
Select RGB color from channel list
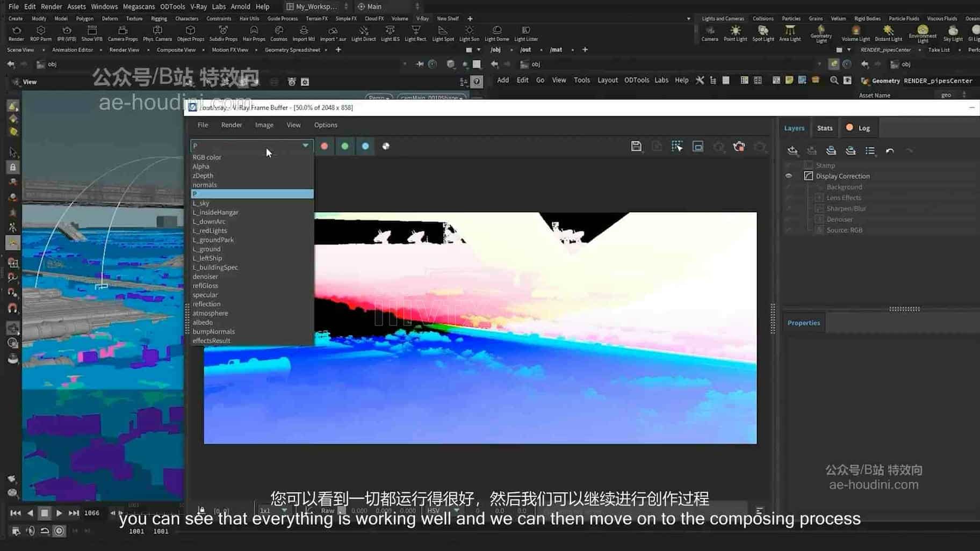(252, 157)
